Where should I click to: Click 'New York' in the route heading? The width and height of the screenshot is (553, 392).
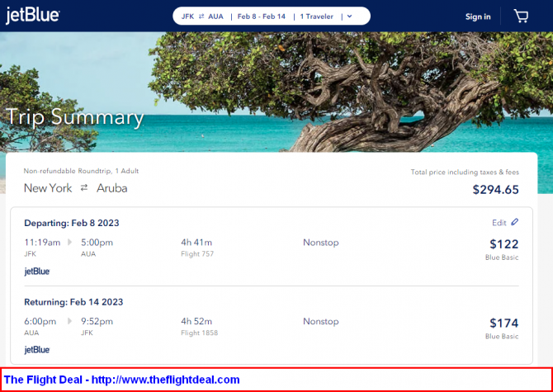pyautogui.click(x=48, y=188)
